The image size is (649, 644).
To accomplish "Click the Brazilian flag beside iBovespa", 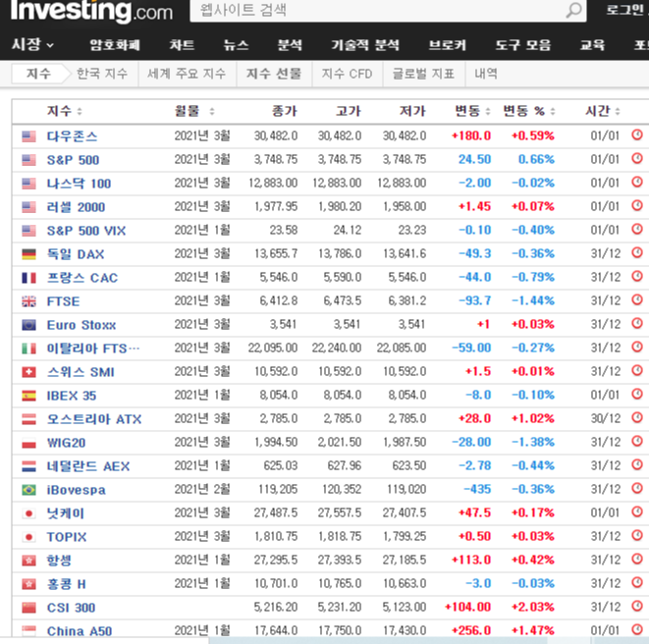I will point(28,490).
